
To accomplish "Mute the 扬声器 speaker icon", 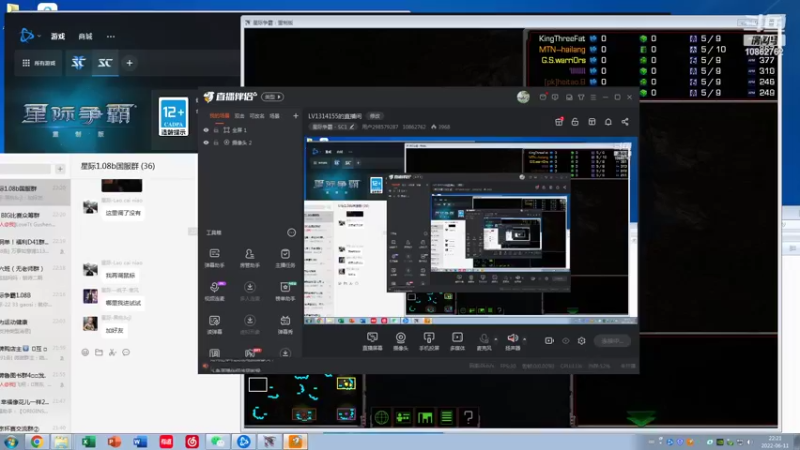I will click(x=512, y=341).
